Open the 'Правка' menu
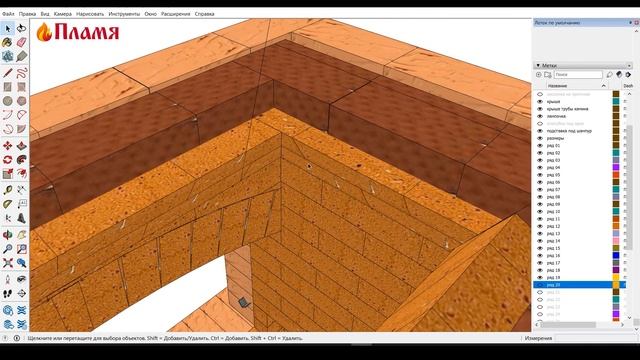The image size is (640, 360). (x=27, y=14)
